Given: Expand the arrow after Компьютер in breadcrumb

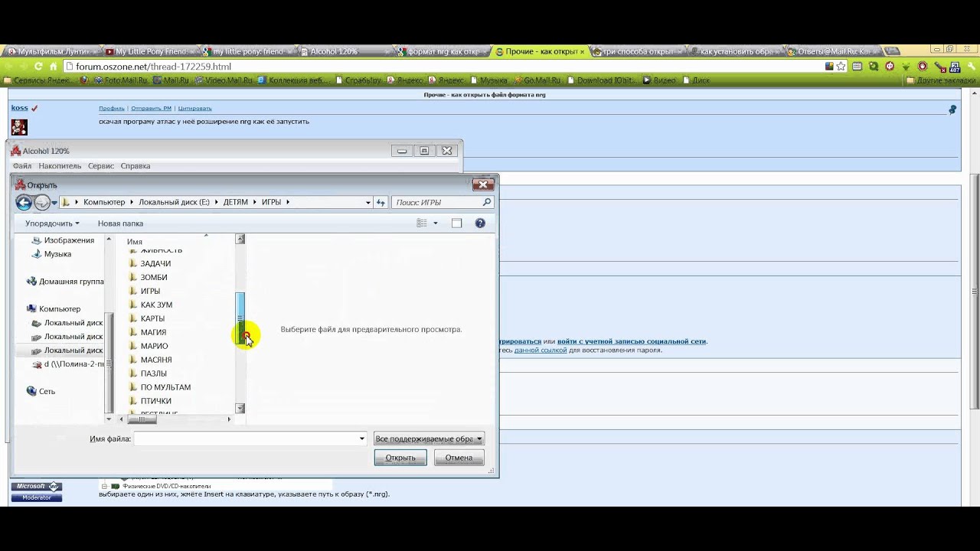Looking at the screenshot, I should point(131,202).
